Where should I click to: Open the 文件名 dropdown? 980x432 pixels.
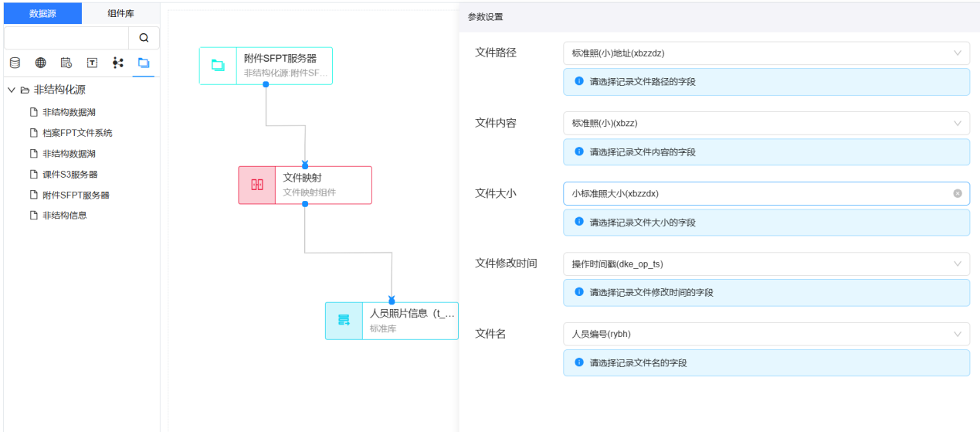coord(766,334)
